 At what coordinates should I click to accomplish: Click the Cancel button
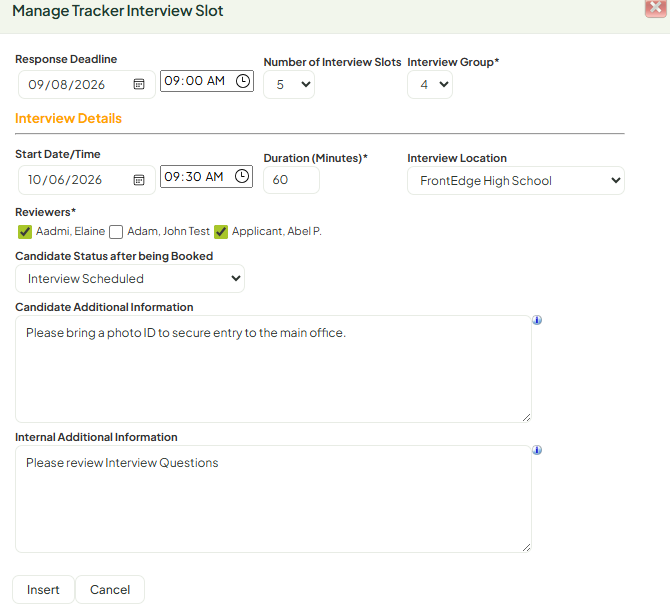110,589
